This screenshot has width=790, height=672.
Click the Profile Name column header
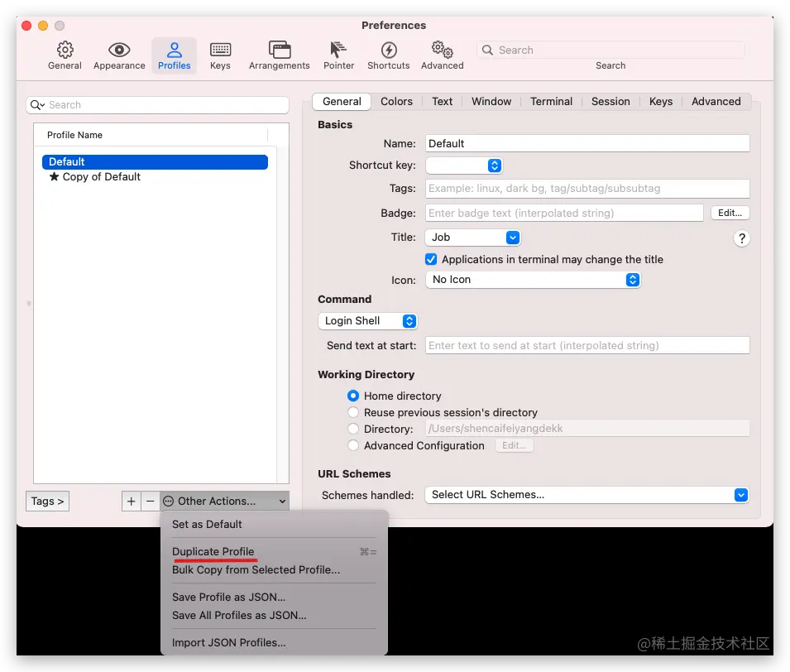(x=151, y=135)
